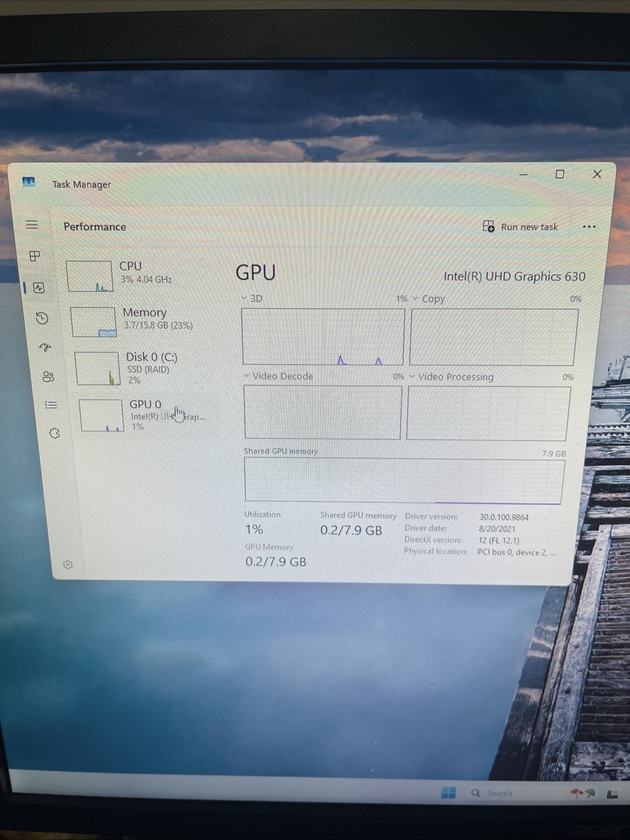
Task: Click the Task Manager app icon in title bar
Action: 28,182
